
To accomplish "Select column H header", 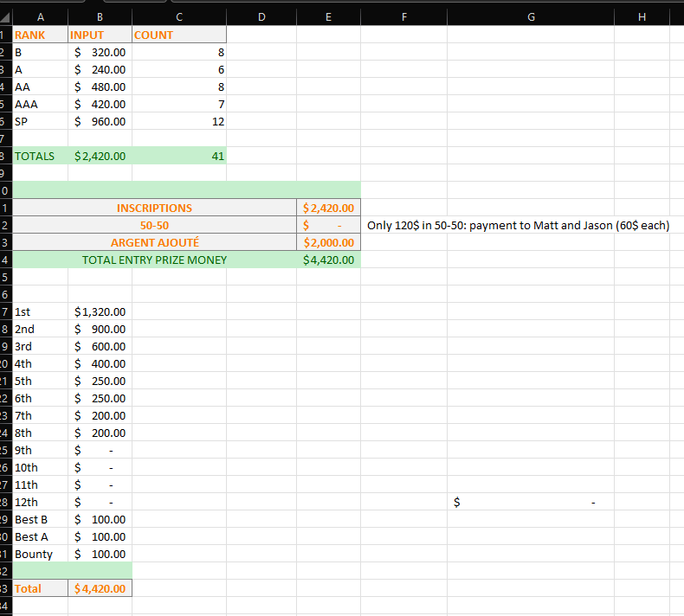I will tap(641, 16).
